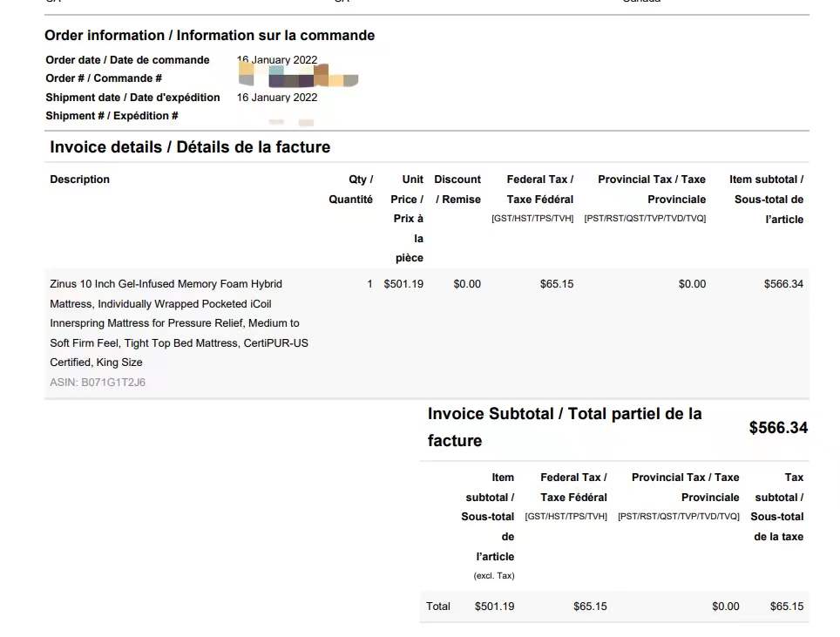Select the federal tax '$65.15' in the Total row
The image size is (840, 637).
[x=591, y=607]
